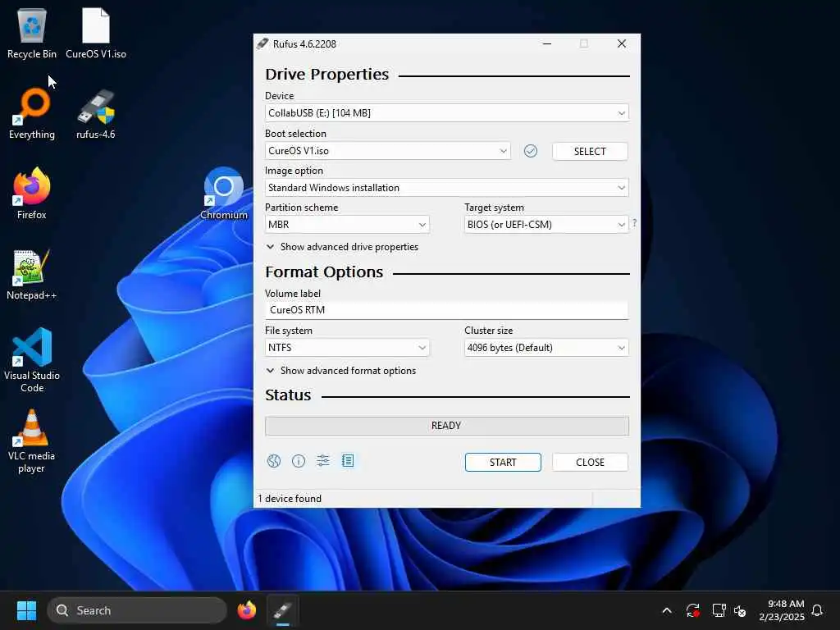
Task: Click the 'Image option' label
Action: click(x=294, y=171)
